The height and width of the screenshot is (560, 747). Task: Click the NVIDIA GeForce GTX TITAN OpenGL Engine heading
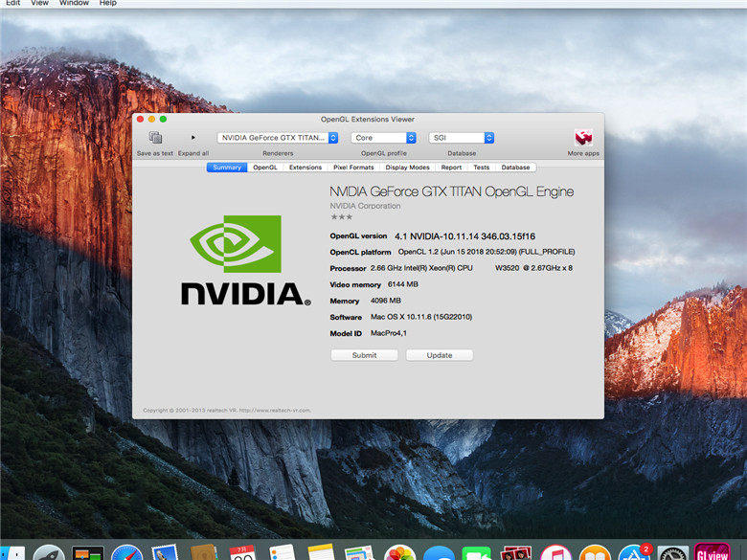[452, 191]
